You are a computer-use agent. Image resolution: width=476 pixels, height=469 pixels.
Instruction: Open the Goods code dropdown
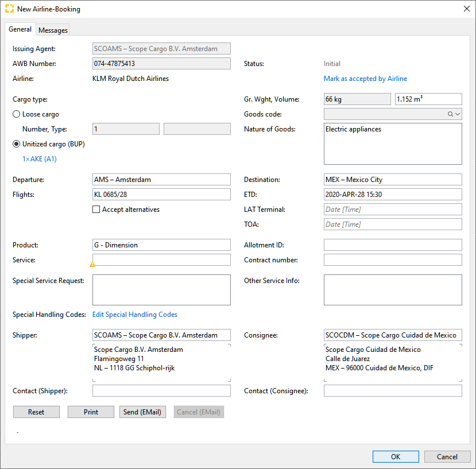coord(459,114)
